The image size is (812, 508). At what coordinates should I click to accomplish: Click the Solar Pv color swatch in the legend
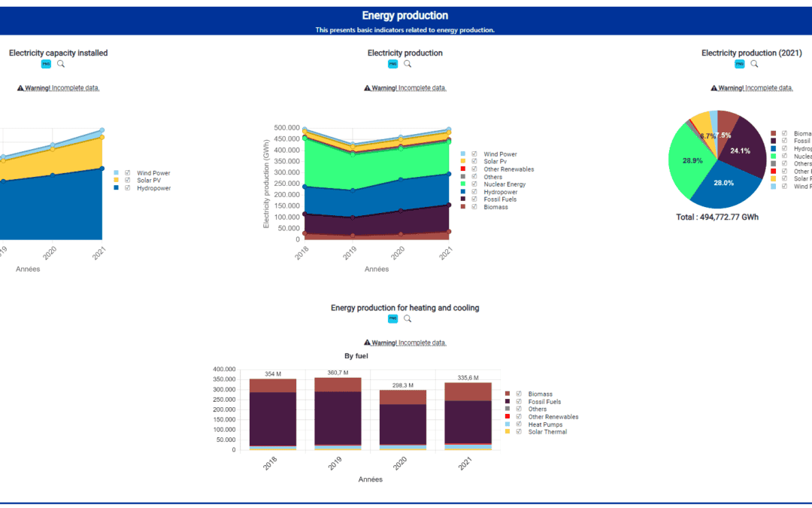click(x=462, y=161)
